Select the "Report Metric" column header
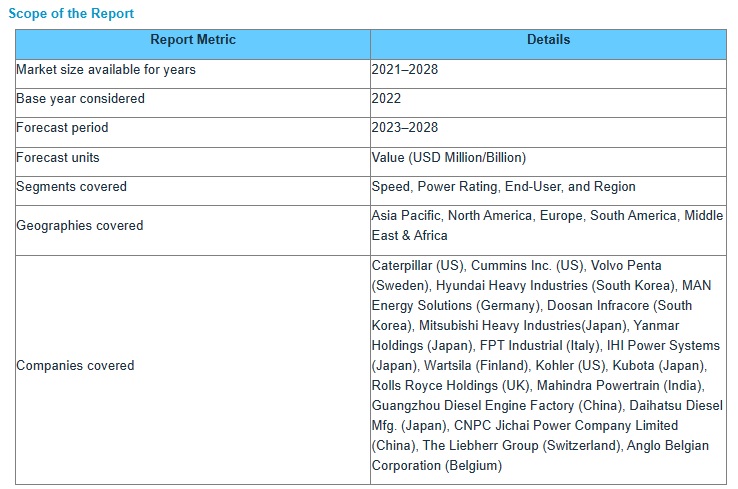The image size is (738, 489). [x=193, y=40]
